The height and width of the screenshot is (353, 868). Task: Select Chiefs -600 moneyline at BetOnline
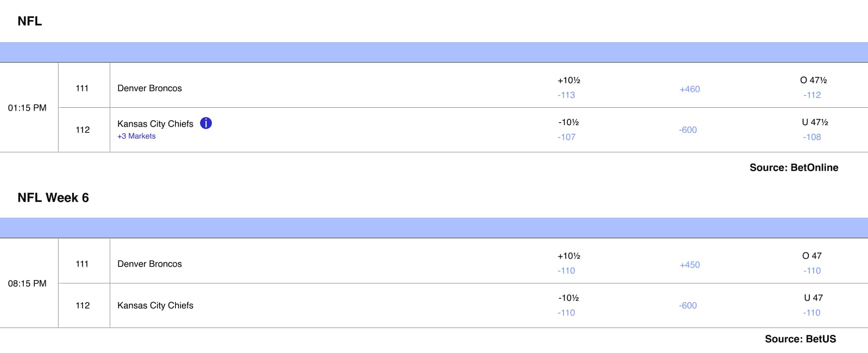(687, 130)
